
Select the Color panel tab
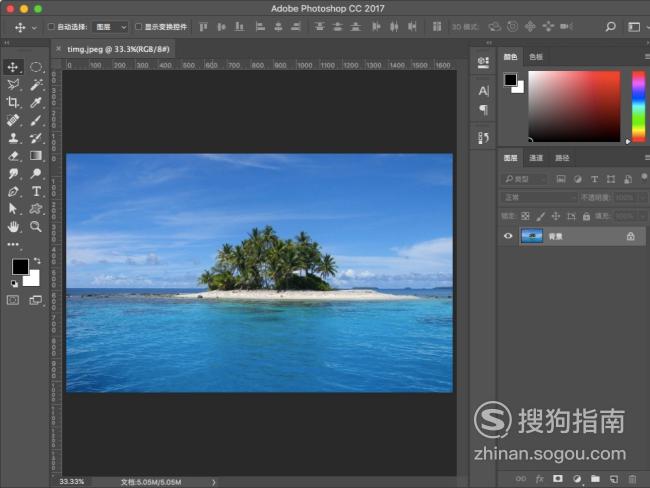(510, 57)
